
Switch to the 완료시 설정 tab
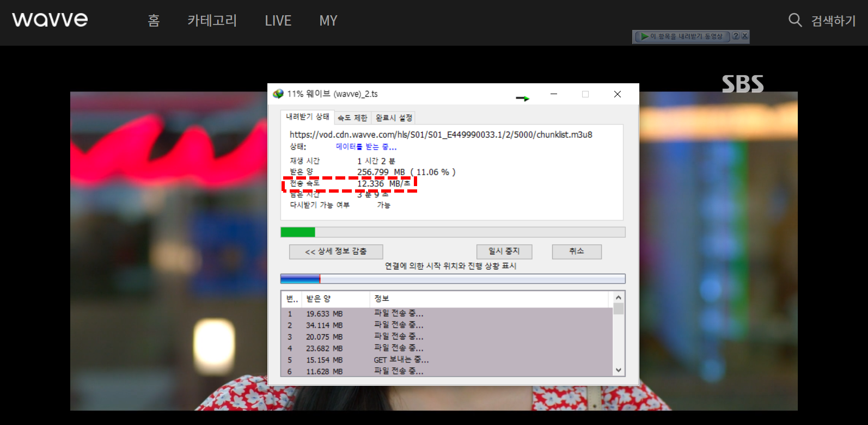click(394, 118)
